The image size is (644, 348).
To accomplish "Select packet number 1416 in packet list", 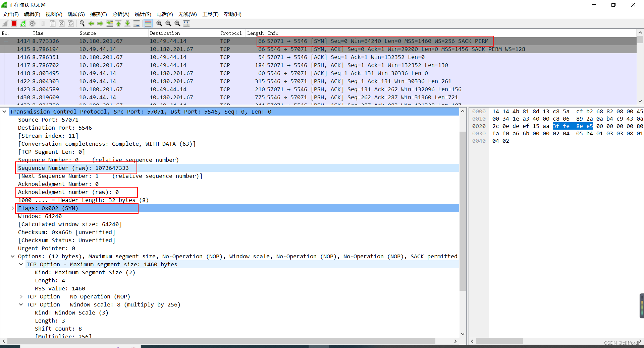I will tap(318, 57).
